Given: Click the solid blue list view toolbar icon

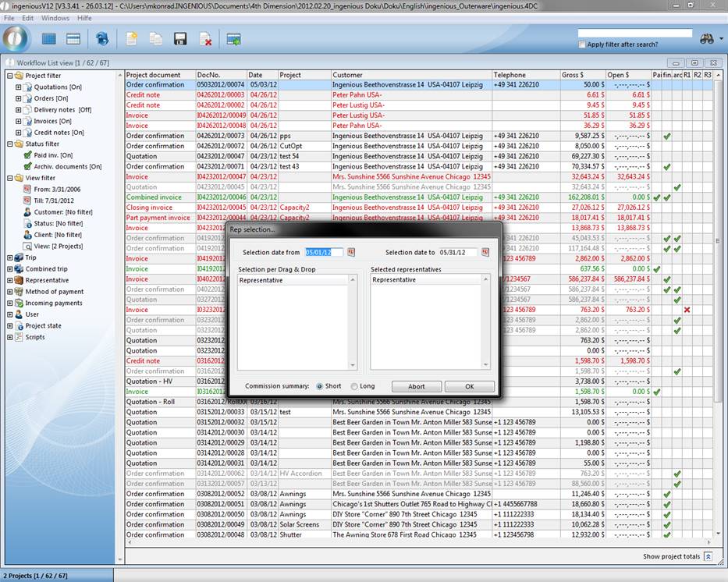Looking at the screenshot, I should tap(49, 39).
